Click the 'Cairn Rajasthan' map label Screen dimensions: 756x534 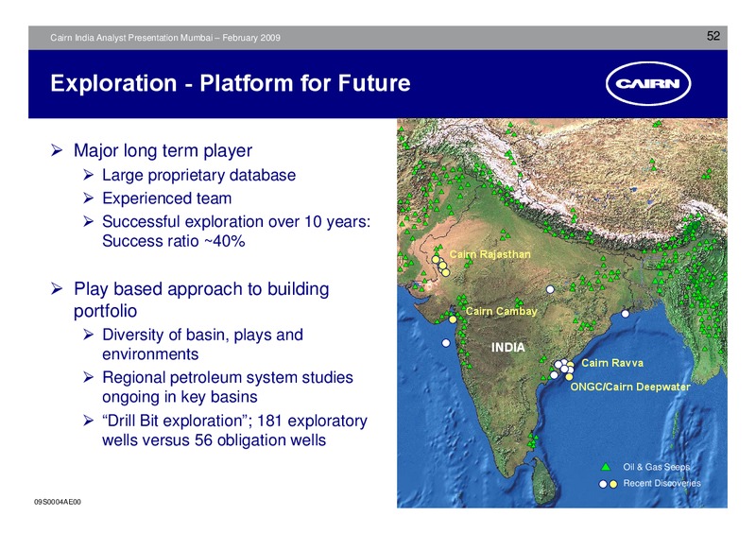[x=490, y=254]
